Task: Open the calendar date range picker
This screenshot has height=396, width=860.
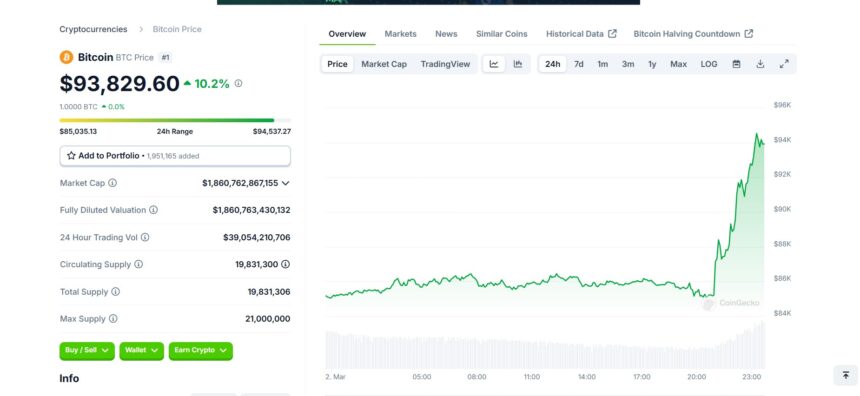Action: tap(737, 64)
